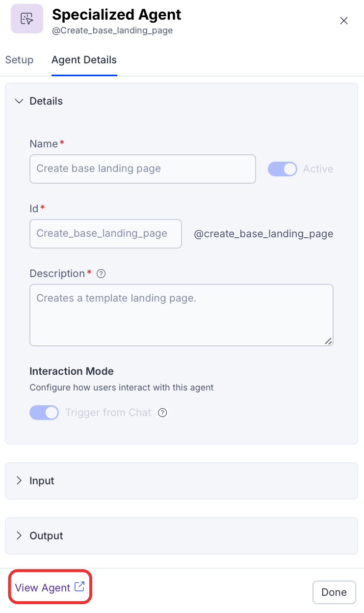Click the Specialized Agent cursor icon
The height and width of the screenshot is (613, 364).
click(x=26, y=19)
